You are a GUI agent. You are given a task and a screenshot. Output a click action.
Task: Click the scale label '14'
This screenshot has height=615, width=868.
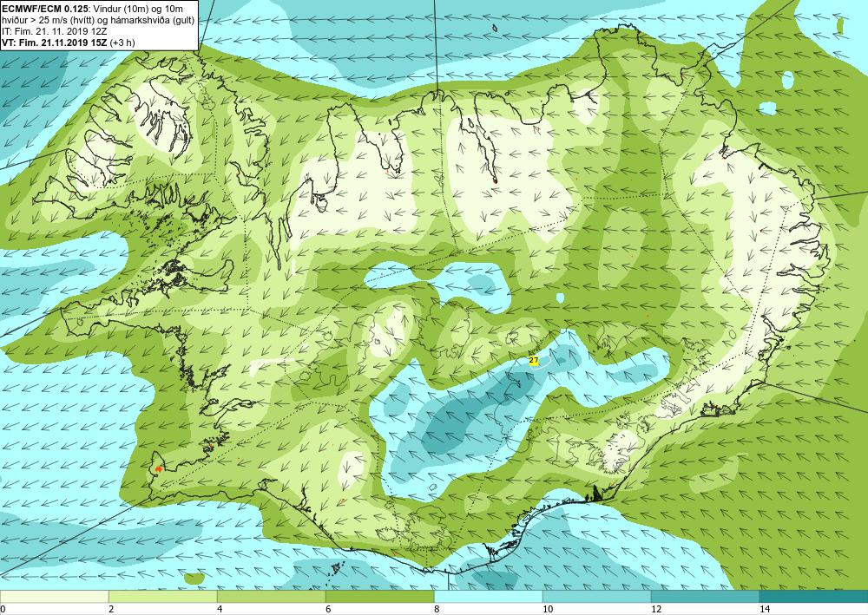point(765,609)
